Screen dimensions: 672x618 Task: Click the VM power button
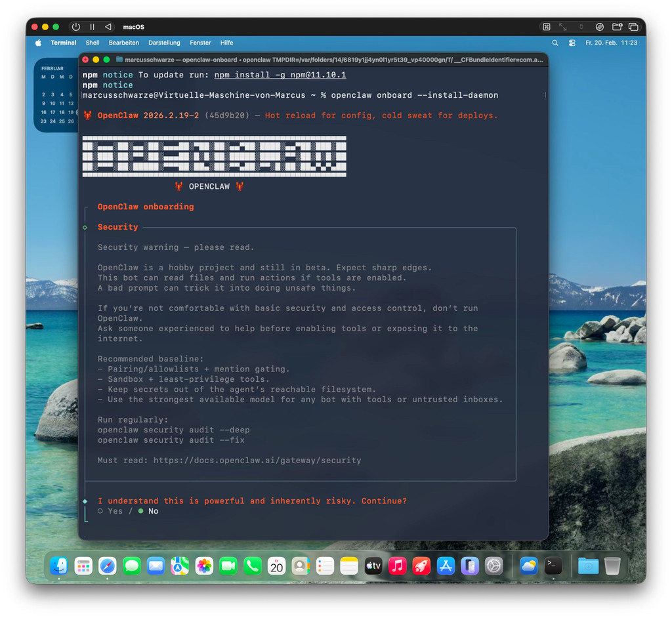click(76, 27)
